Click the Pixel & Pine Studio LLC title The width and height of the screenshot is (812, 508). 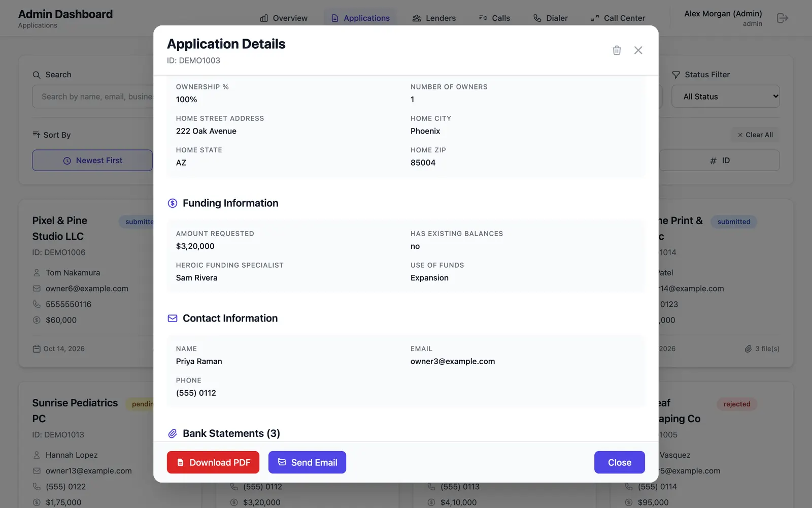click(x=60, y=229)
